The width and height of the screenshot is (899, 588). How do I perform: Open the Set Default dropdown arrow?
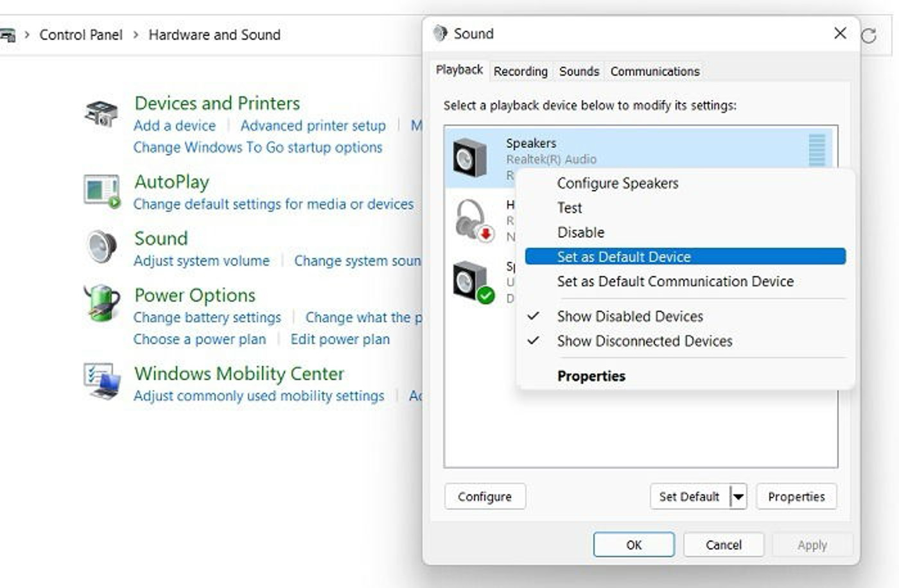(739, 496)
